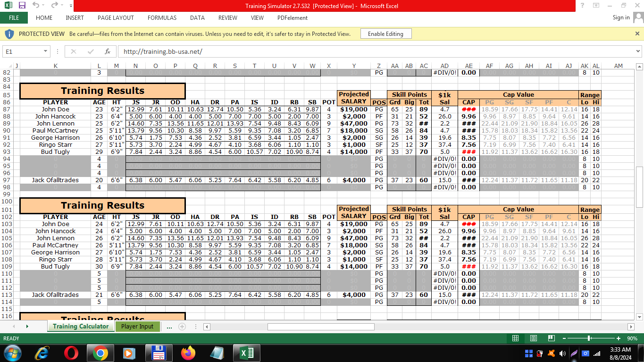644x362 pixels.
Task: Click the 90% zoom level indicator
Action: (x=631, y=338)
